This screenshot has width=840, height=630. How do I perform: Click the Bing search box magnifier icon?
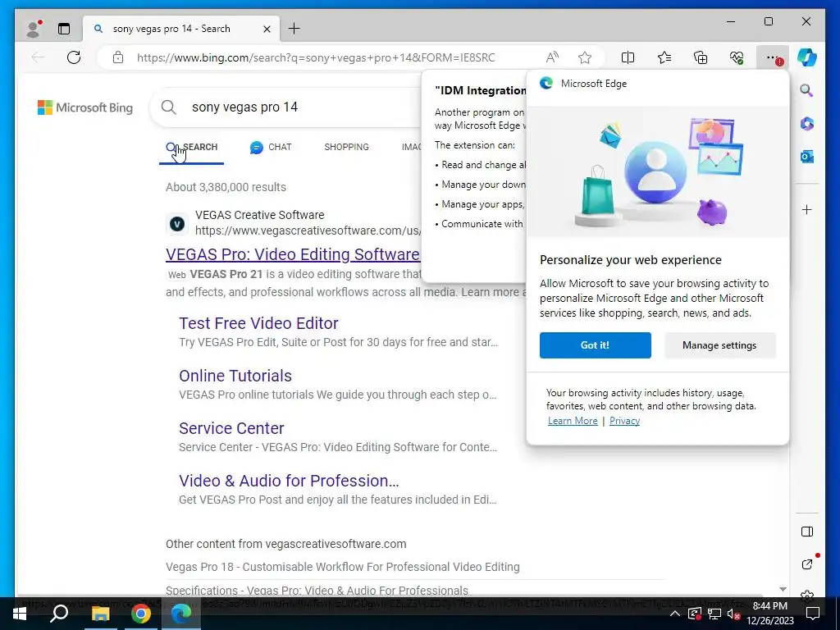click(169, 107)
